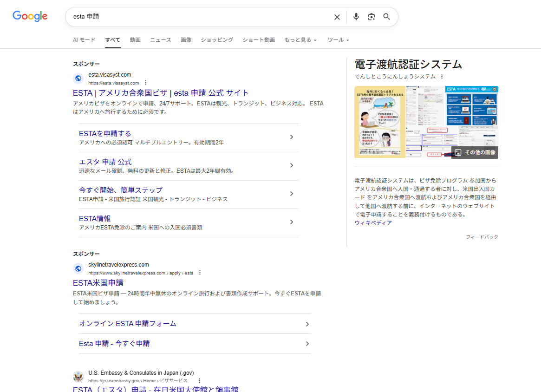Click chevron for ESTAを申請する row
The image size is (541, 392).
(x=292, y=137)
